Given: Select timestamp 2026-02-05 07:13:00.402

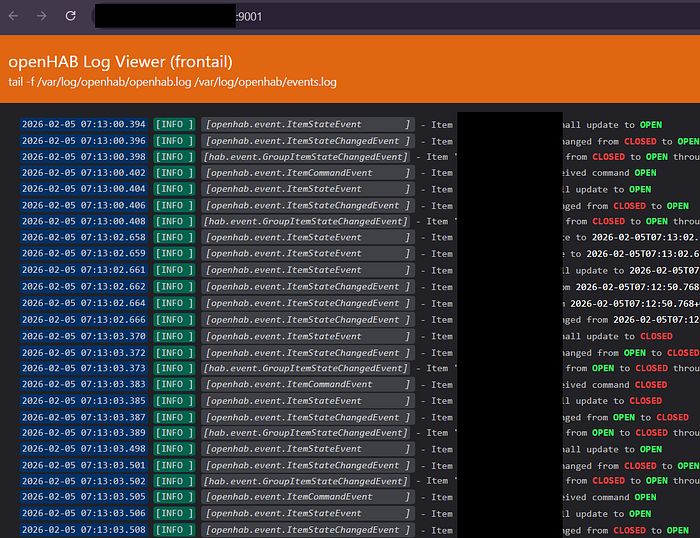Looking at the screenshot, I should click(84, 173).
